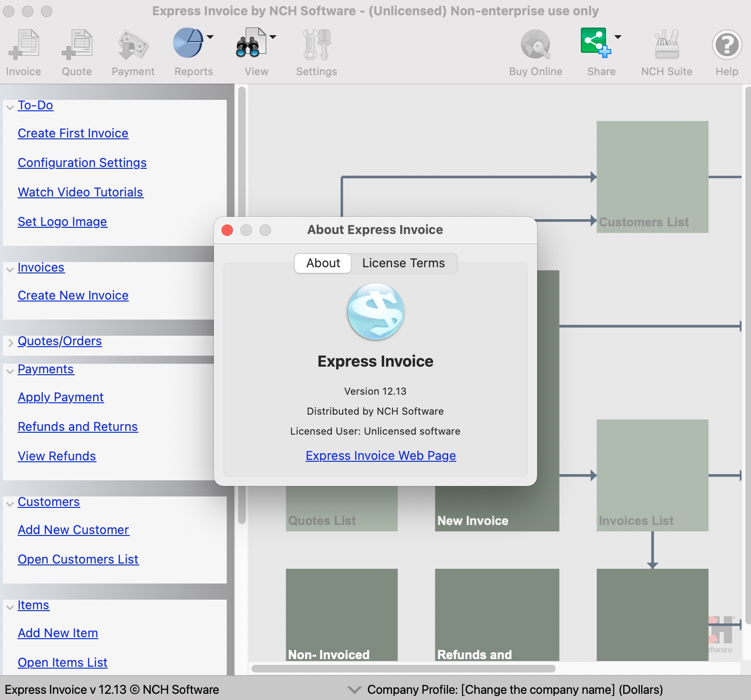Click Refunds and Returns link

point(78,427)
